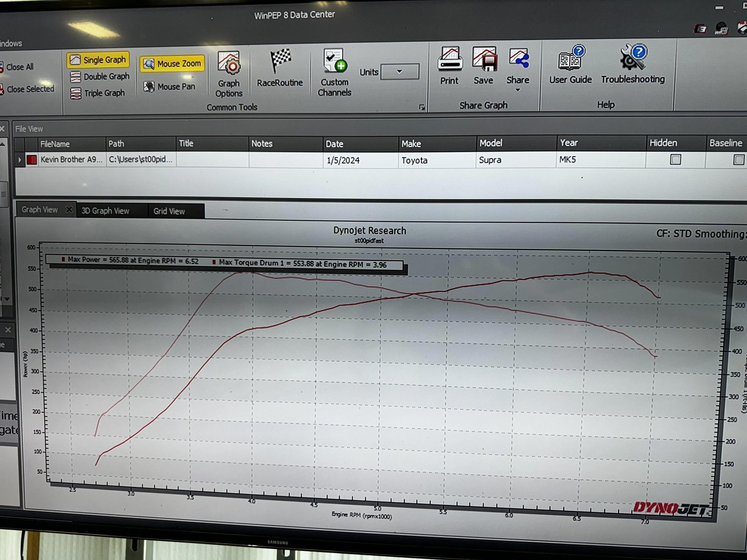Open the Units dropdown
The width and height of the screenshot is (747, 560).
coord(400,72)
